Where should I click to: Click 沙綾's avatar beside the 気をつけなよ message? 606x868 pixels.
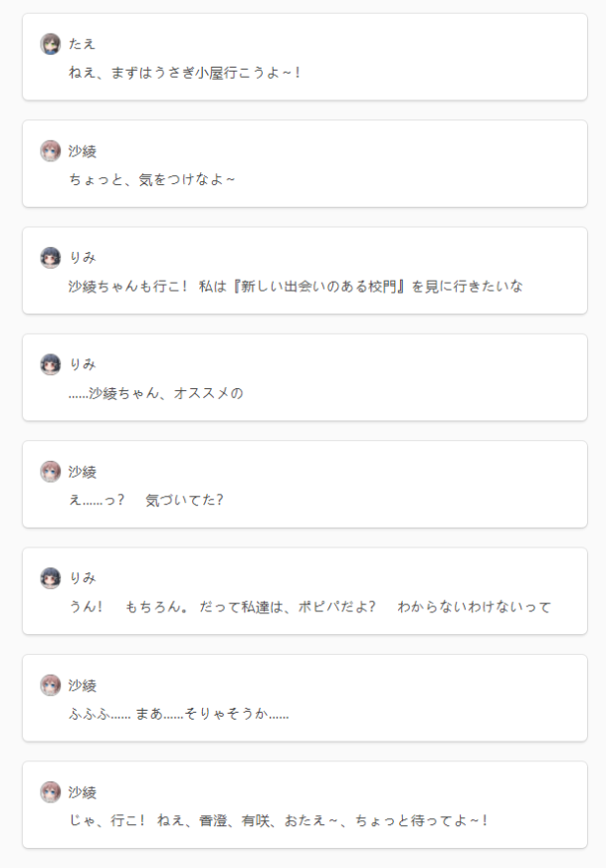(x=51, y=150)
